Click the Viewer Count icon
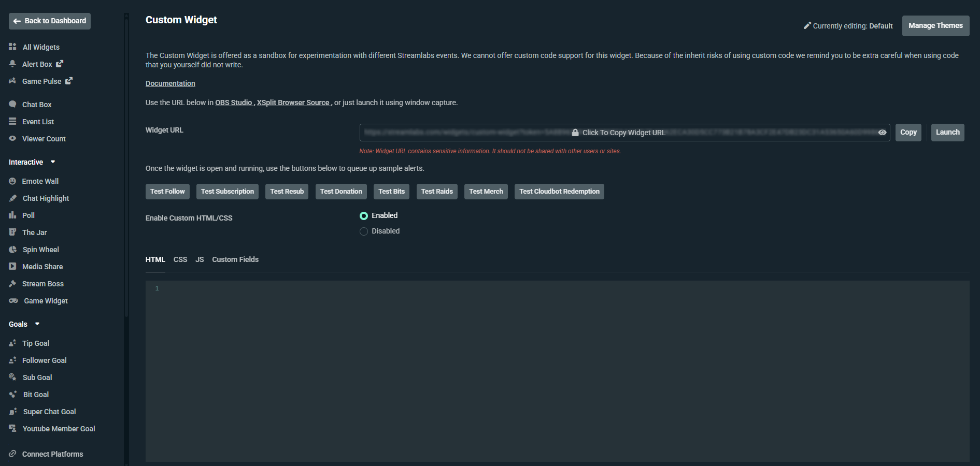 [13, 138]
